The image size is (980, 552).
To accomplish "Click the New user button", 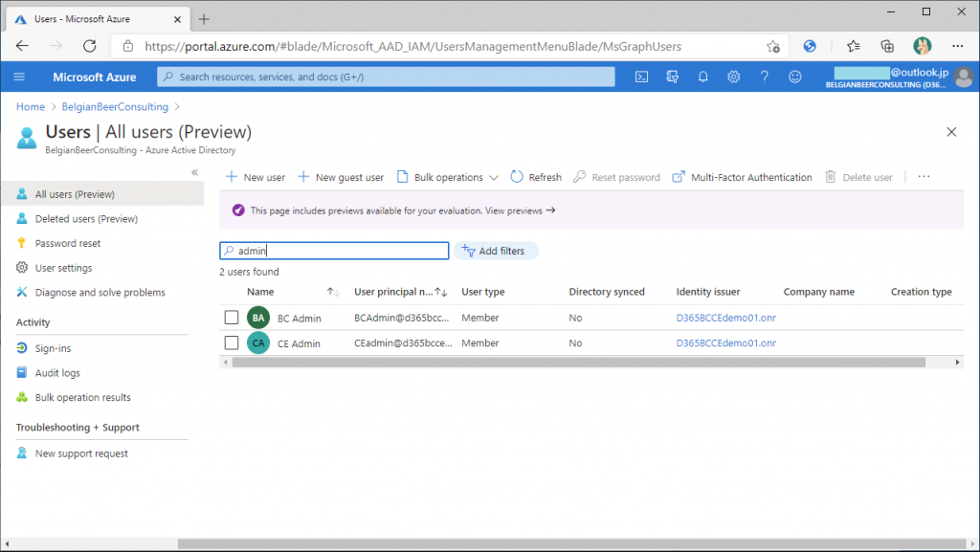I will (255, 177).
